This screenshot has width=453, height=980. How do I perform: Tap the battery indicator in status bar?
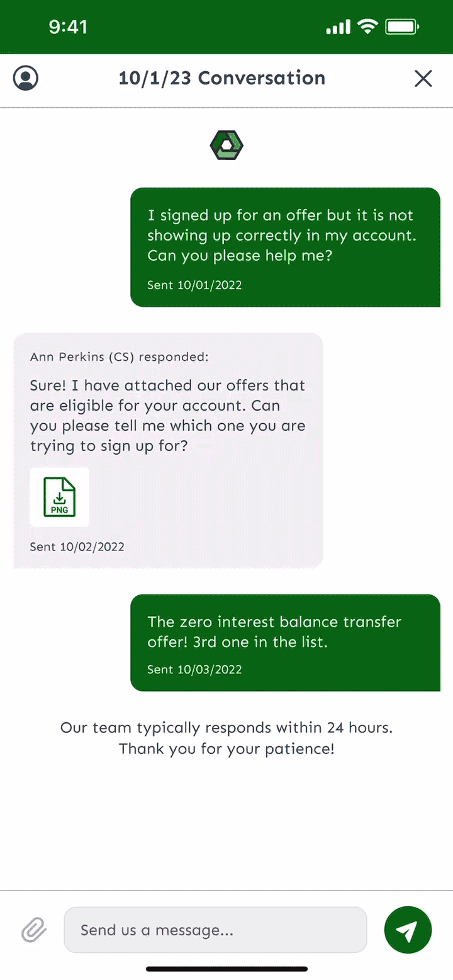click(402, 26)
